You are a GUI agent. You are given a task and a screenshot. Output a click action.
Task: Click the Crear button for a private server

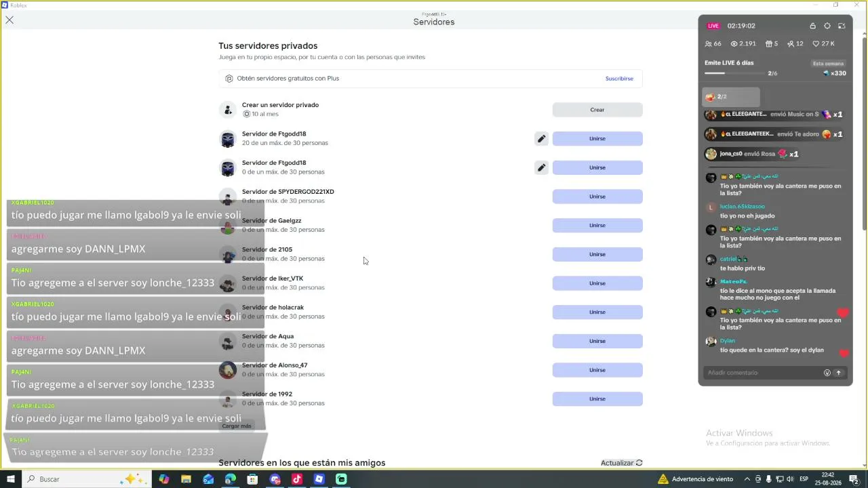(597, 110)
